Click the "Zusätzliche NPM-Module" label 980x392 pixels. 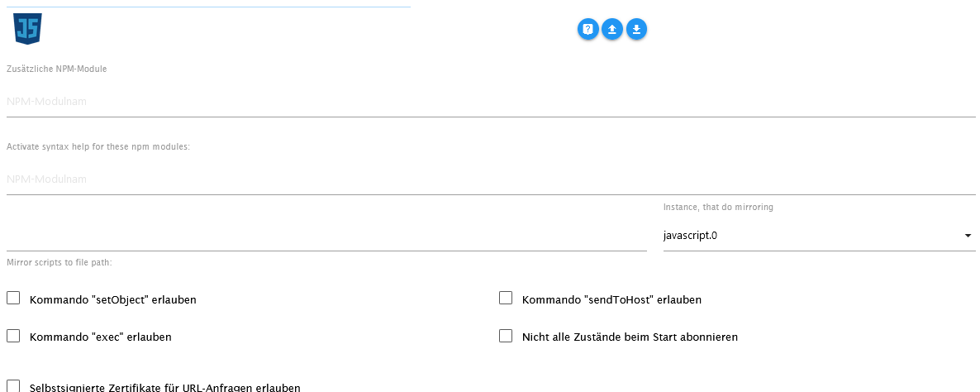tap(57, 69)
